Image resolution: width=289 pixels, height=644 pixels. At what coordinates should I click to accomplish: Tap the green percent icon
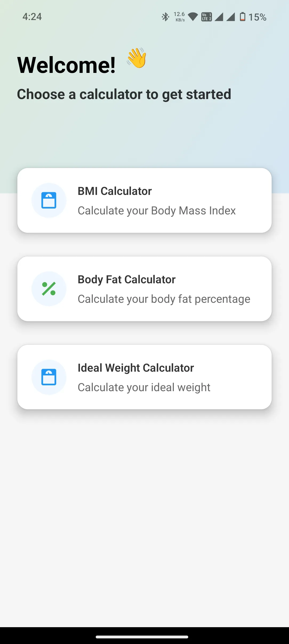point(49,289)
